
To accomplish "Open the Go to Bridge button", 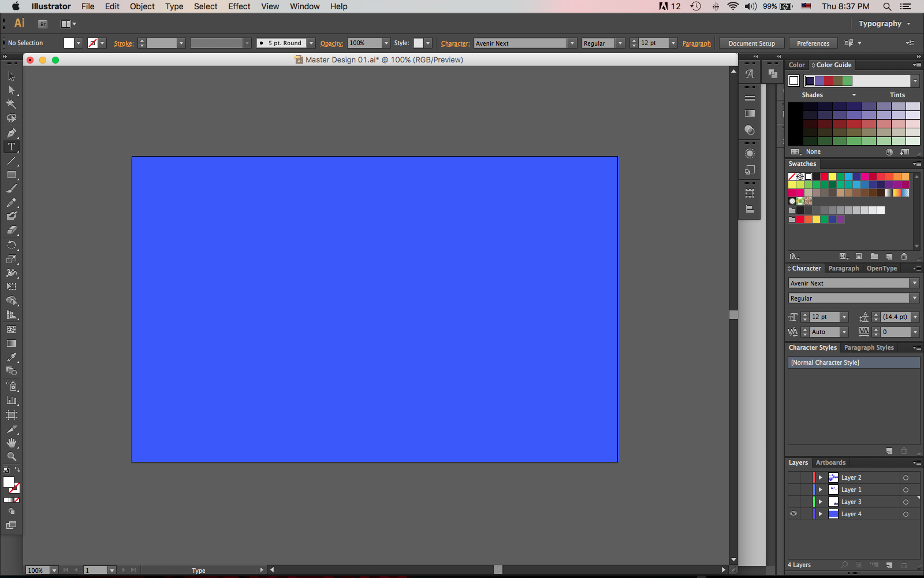I will [x=43, y=24].
